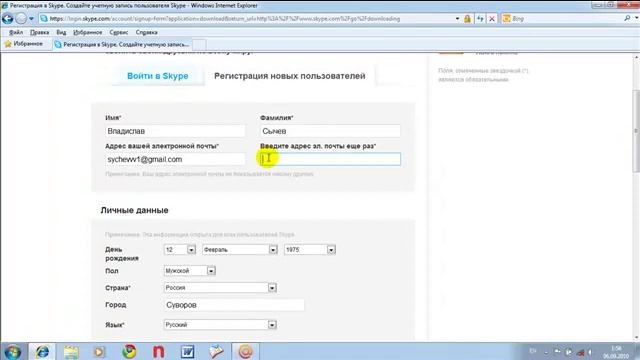Open the red N application taskbar icon
The image size is (640, 360).
point(159,351)
